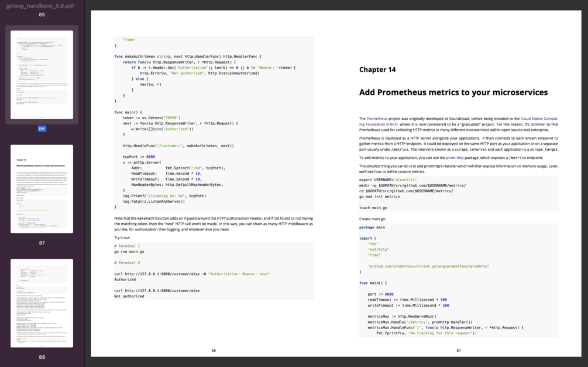Click golang_handbook_0.8.pdf sidebar title

(x=40, y=6)
